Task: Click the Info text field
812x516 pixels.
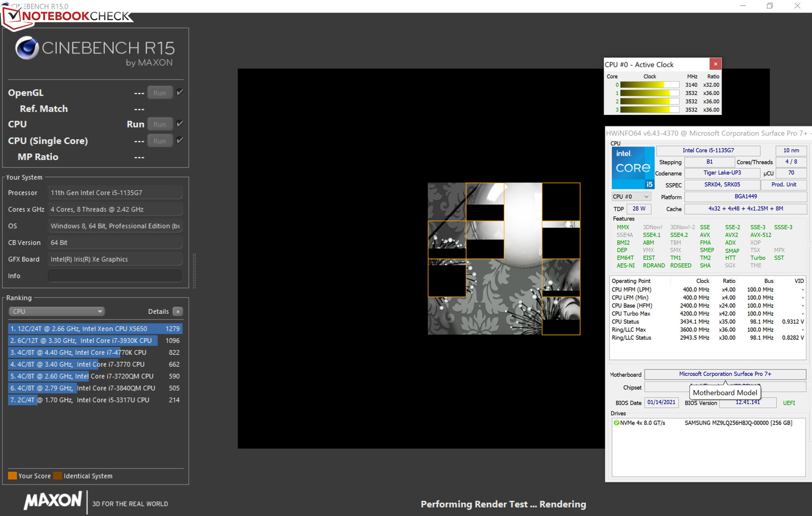Action: click(x=115, y=276)
